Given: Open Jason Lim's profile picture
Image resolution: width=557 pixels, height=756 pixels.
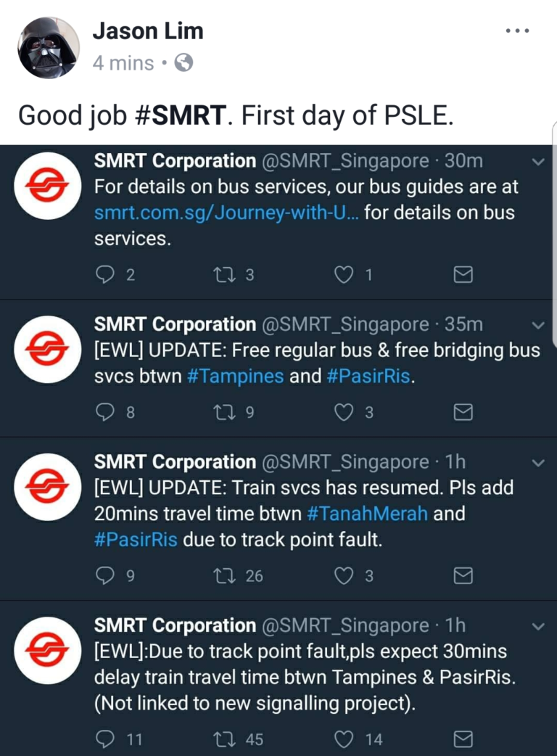Looking at the screenshot, I should click(49, 47).
